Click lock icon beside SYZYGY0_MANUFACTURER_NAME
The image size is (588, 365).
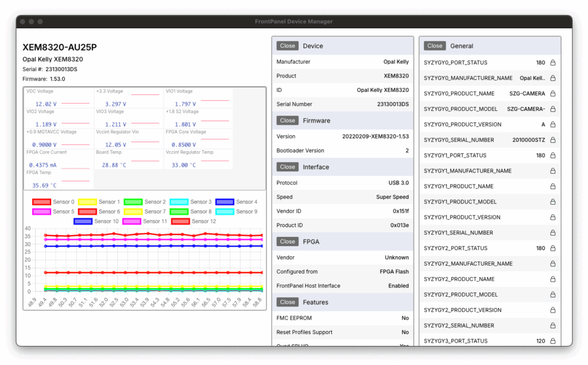[x=553, y=78]
